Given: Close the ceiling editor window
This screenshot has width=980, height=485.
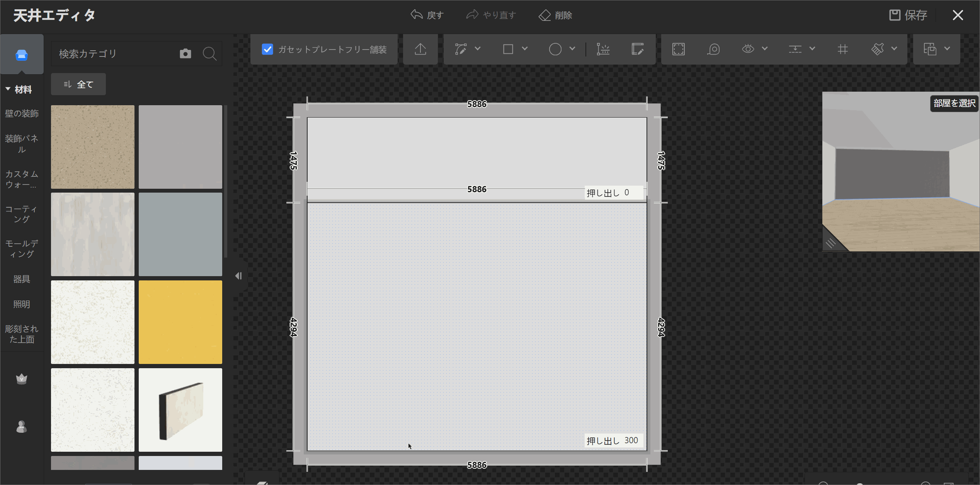Looking at the screenshot, I should tap(958, 15).
